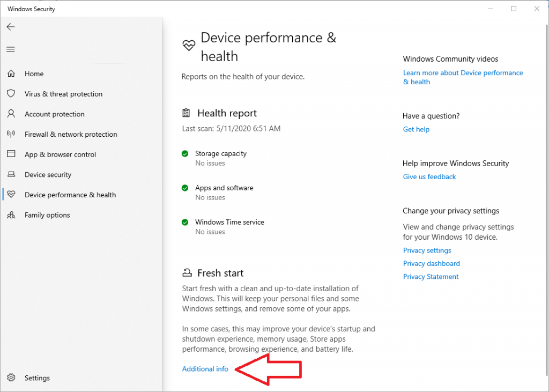Click the person icon for Account protection
The width and height of the screenshot is (549, 392).
(x=11, y=114)
